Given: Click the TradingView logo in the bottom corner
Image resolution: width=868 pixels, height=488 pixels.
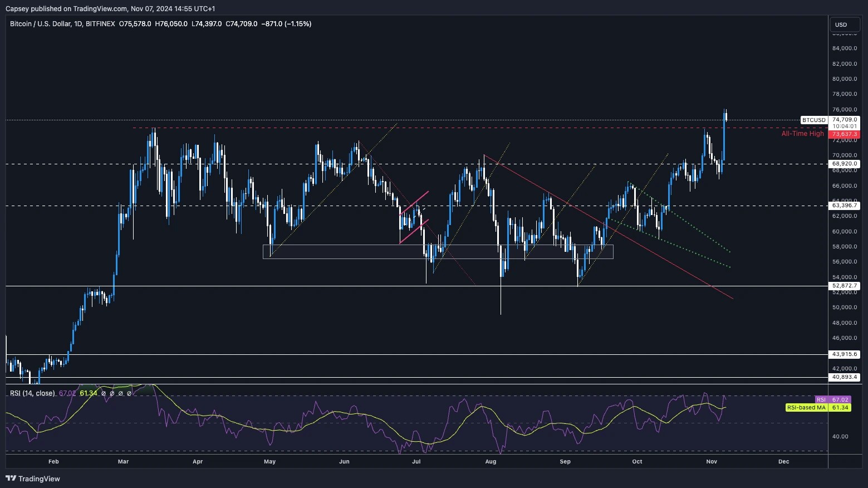Looking at the screenshot, I should pos(11,479).
